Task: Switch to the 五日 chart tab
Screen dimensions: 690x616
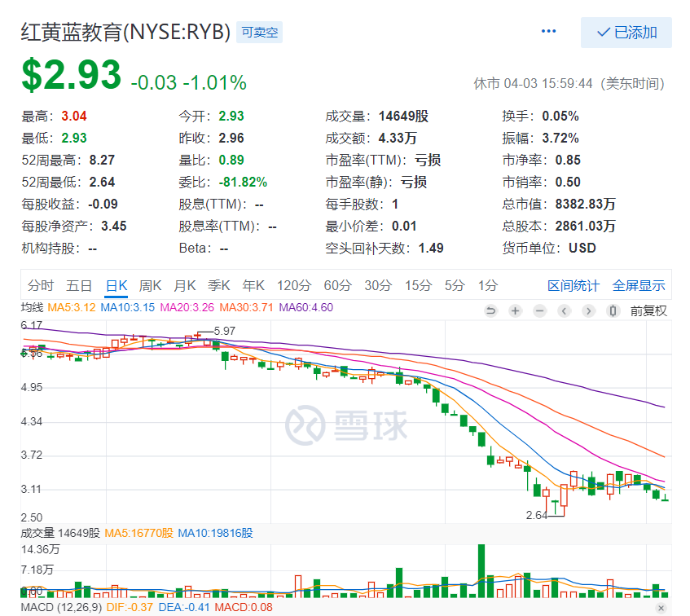Action: point(79,285)
